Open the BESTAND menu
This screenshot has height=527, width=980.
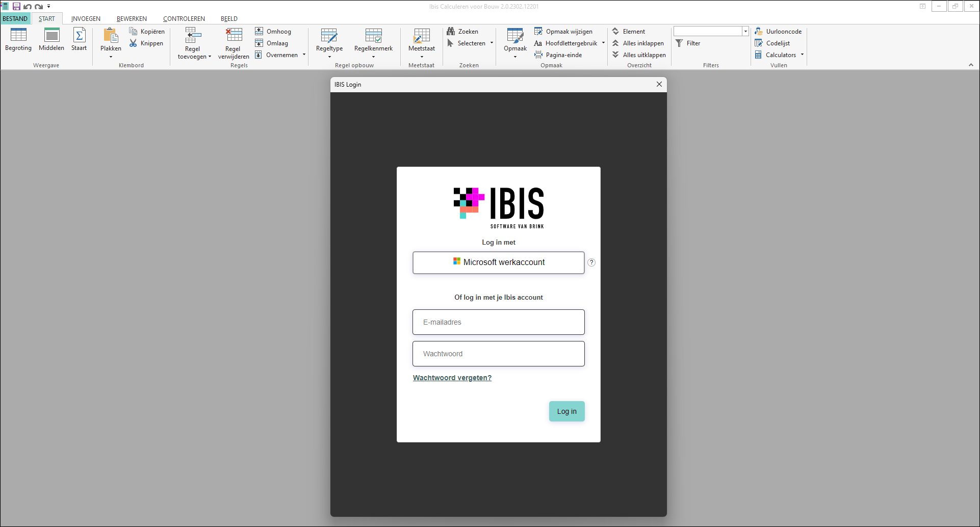point(15,19)
